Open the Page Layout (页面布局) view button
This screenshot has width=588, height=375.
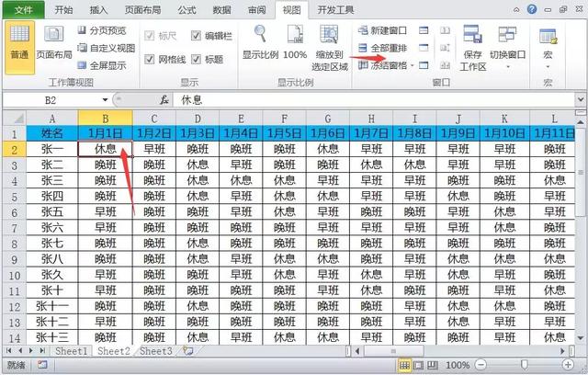tap(54, 42)
